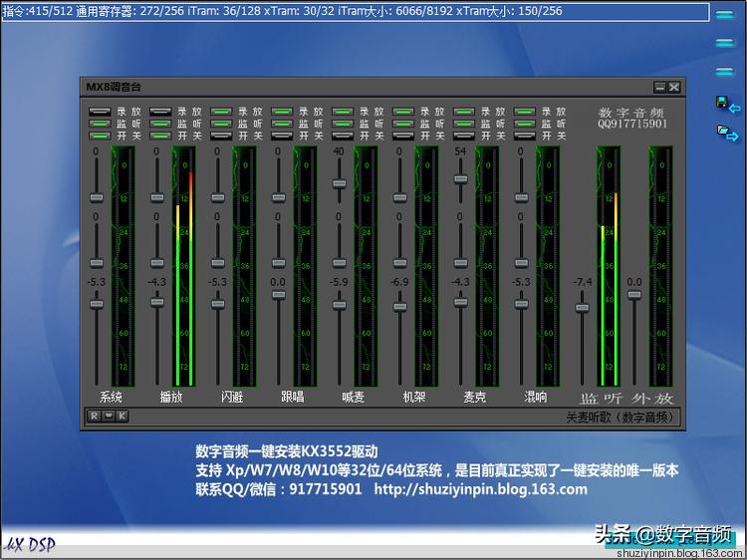
Task: Click the 播放 channel level meter
Action: pos(184,266)
